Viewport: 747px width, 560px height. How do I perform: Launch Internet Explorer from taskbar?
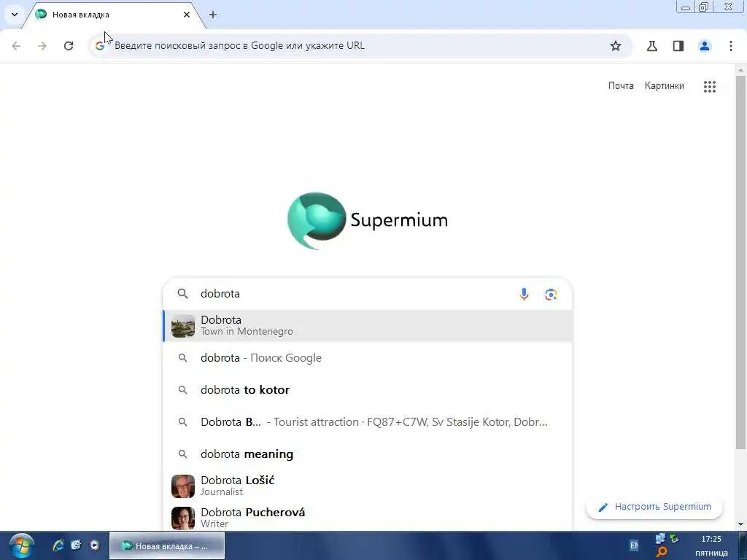pyautogui.click(x=58, y=545)
